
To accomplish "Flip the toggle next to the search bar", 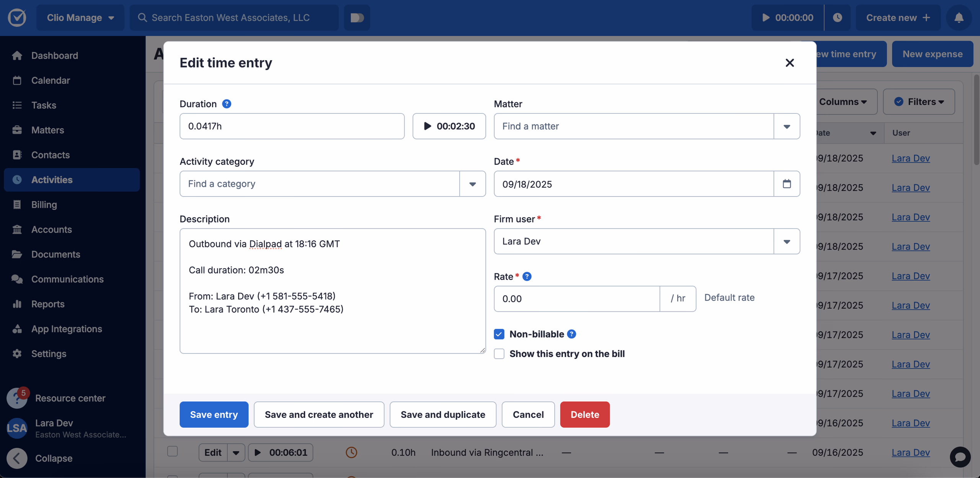I will click(356, 18).
